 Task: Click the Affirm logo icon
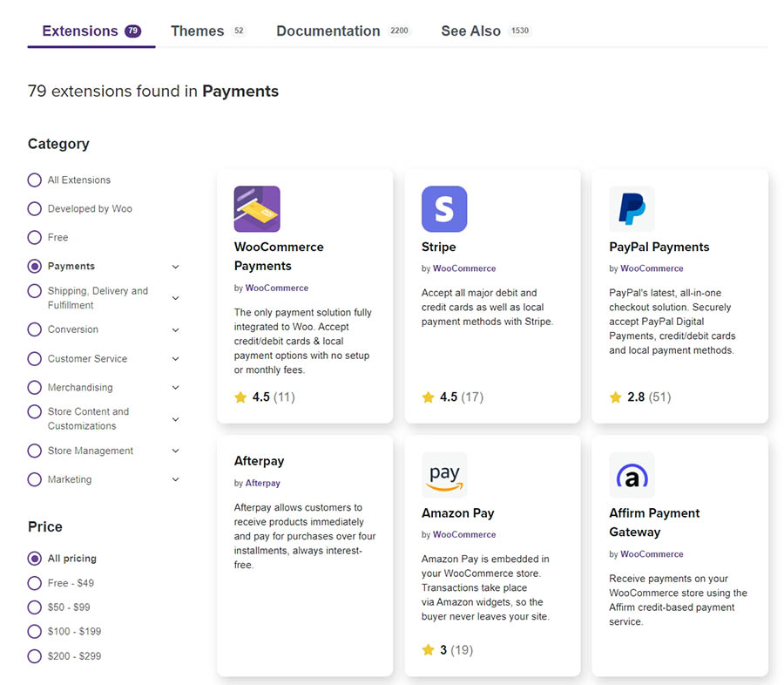[632, 475]
